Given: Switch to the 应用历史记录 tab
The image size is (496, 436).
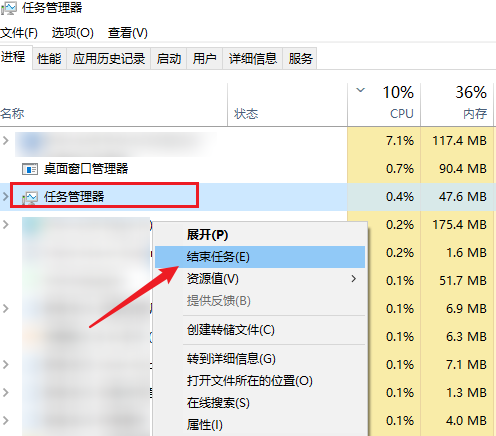Looking at the screenshot, I should point(109,59).
